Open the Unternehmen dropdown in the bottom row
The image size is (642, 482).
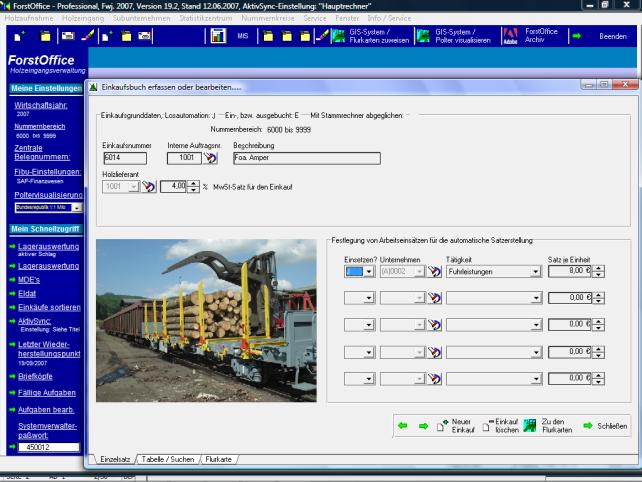(x=419, y=379)
